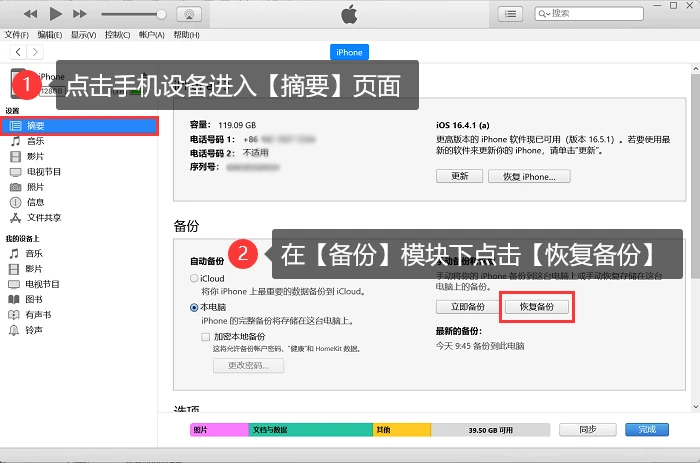Select the iCloud backup radio button
Viewport: 700px width, 463px height.
point(194,278)
